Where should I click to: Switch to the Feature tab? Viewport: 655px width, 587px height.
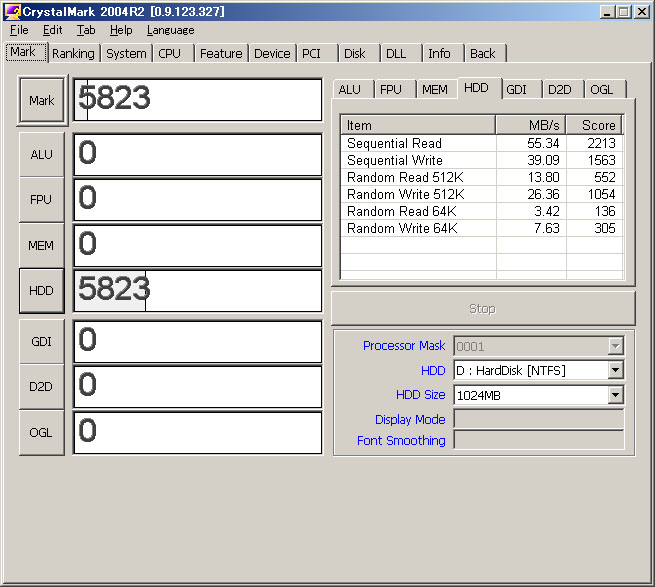tap(221, 53)
